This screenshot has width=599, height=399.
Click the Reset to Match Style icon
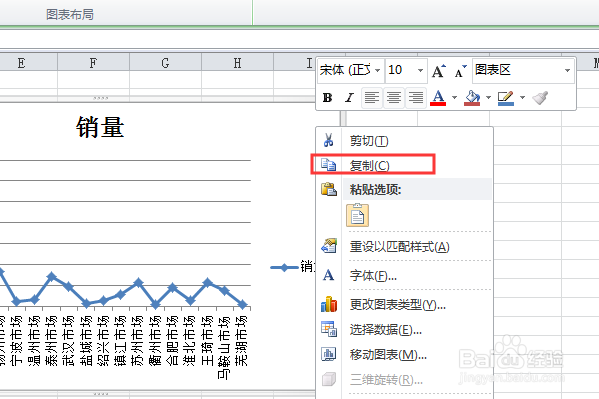point(329,246)
